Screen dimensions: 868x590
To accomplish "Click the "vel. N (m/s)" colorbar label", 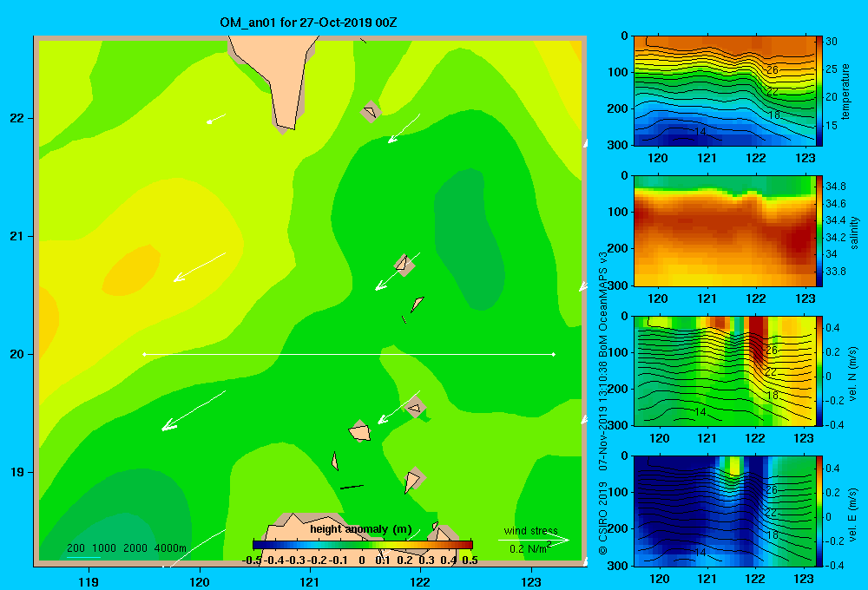I will tap(852, 374).
